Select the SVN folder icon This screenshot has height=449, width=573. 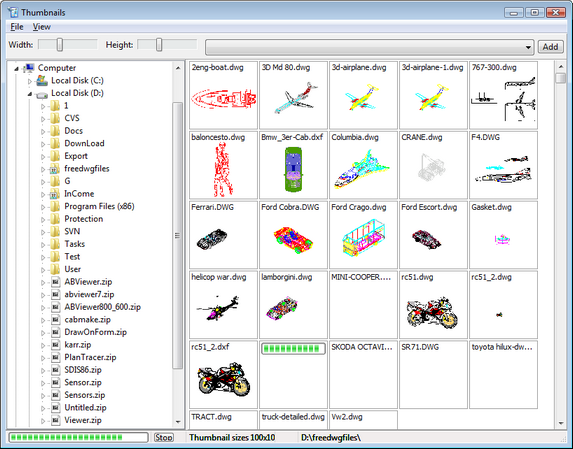[x=55, y=231]
